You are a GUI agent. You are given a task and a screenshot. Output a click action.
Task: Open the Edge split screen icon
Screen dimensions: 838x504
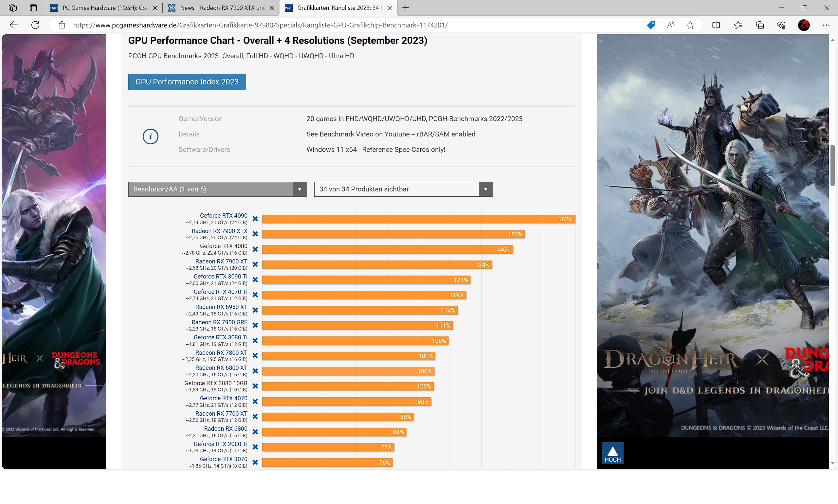point(716,25)
